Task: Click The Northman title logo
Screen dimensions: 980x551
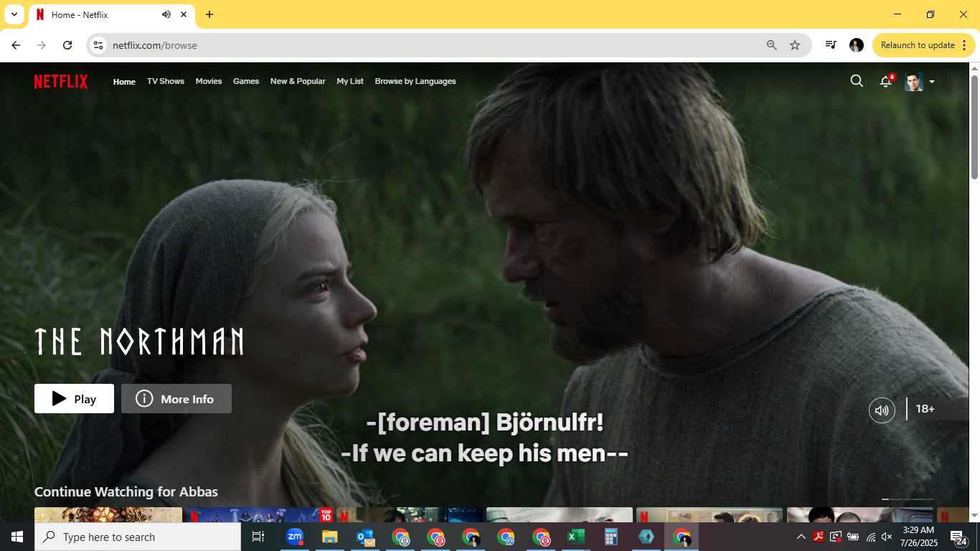Action: click(139, 342)
